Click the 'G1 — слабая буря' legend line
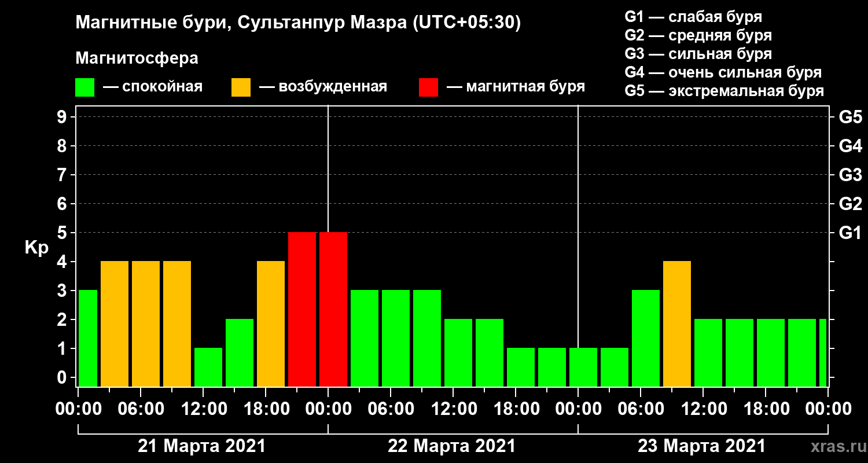 (x=693, y=16)
